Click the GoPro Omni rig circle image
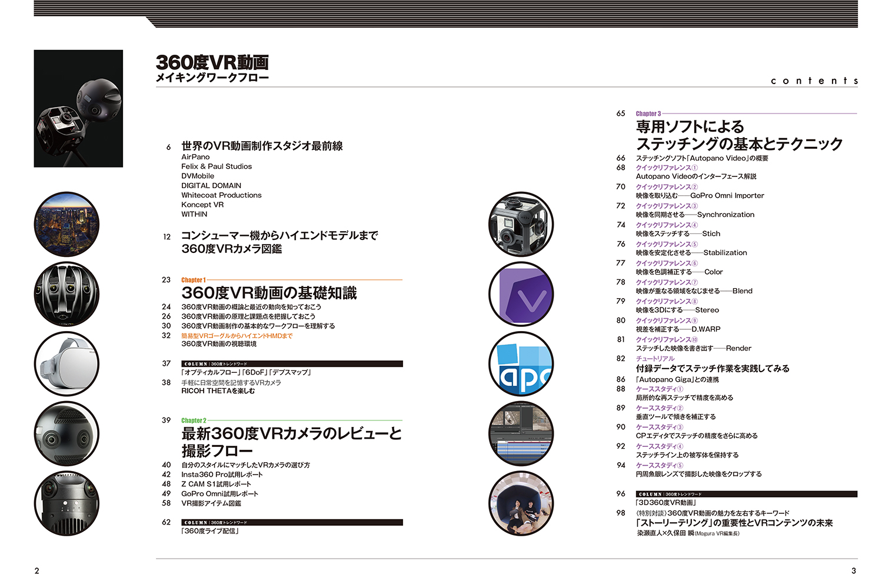The height and width of the screenshot is (588, 892). pos(521,224)
